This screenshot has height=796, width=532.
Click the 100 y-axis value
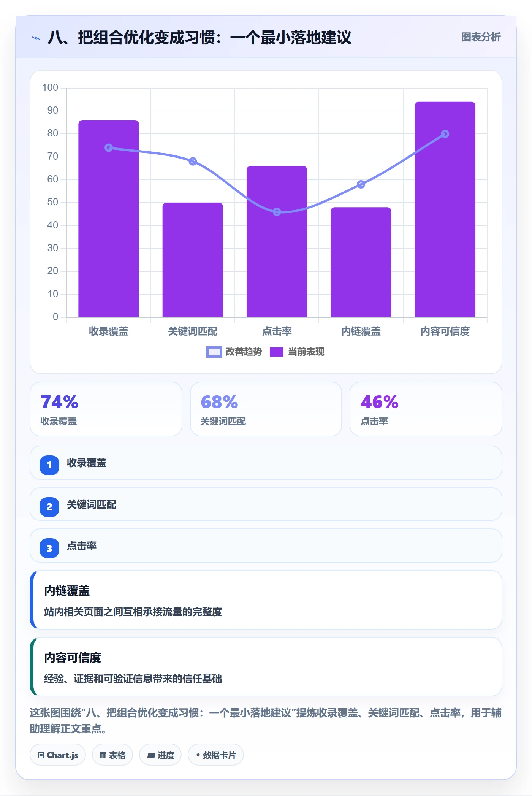pyautogui.click(x=50, y=88)
